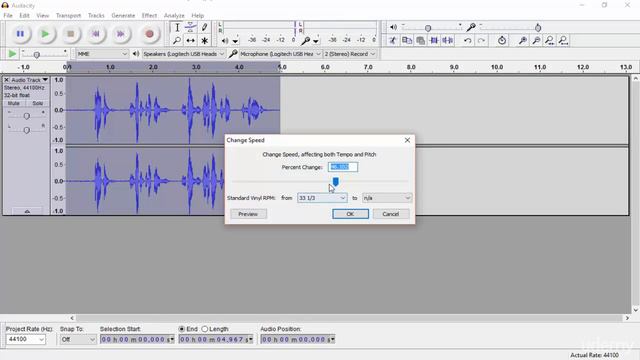Click the Zoom In magnifier icon
Screen dimensions: 640x360
tap(522, 40)
